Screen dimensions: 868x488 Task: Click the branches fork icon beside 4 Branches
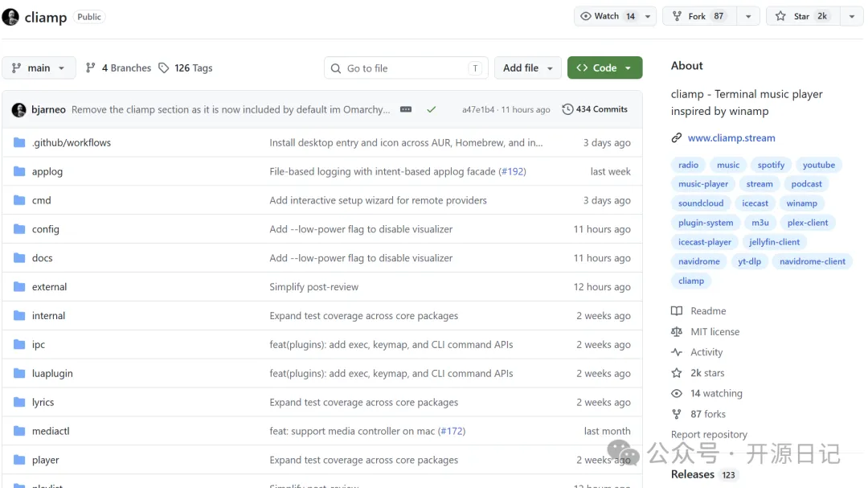[x=90, y=68]
